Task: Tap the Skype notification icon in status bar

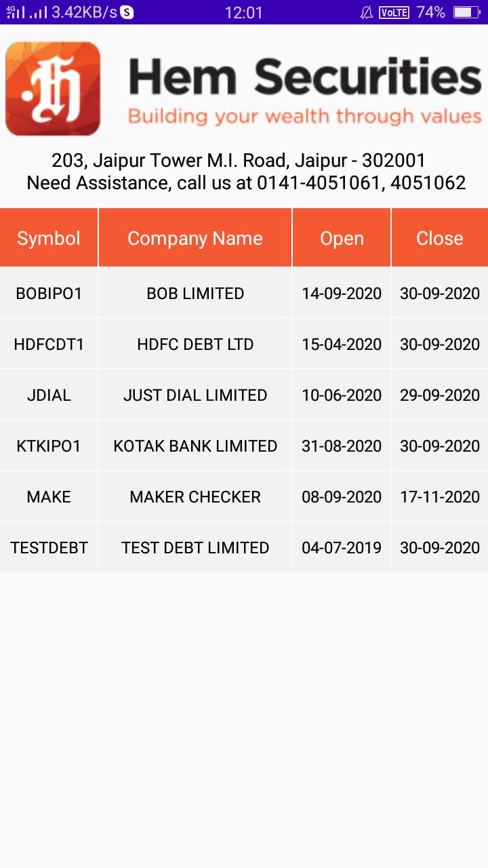Action: coord(127,12)
